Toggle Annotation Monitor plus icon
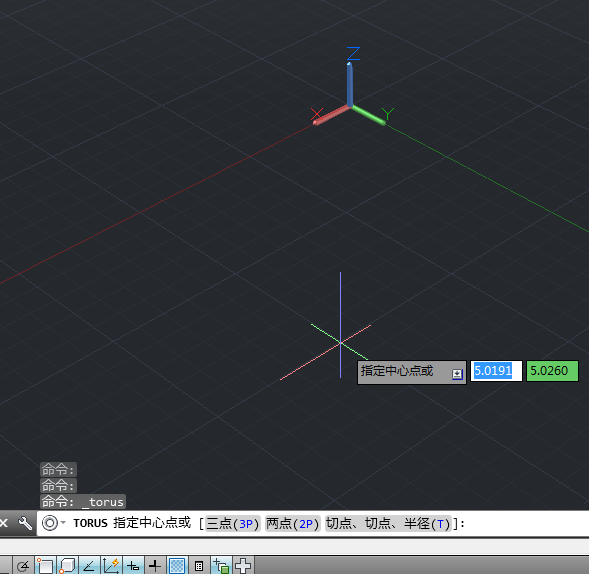 coord(243,565)
